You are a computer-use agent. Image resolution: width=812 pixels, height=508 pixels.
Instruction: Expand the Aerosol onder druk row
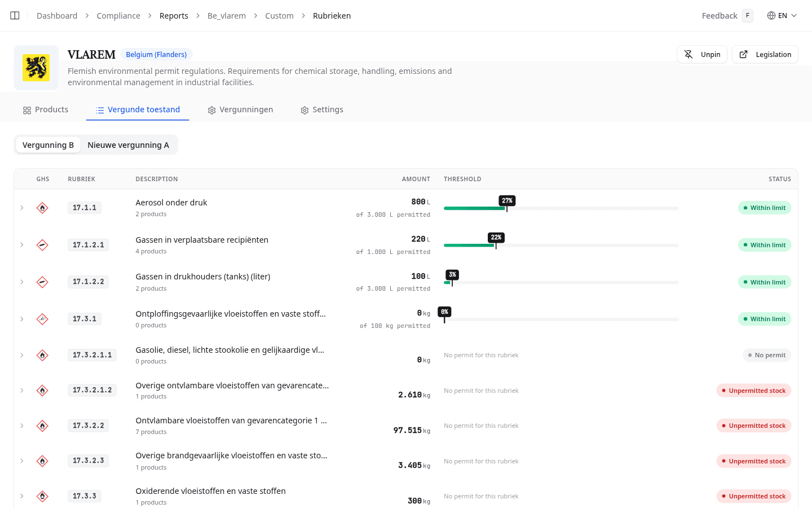click(x=22, y=208)
